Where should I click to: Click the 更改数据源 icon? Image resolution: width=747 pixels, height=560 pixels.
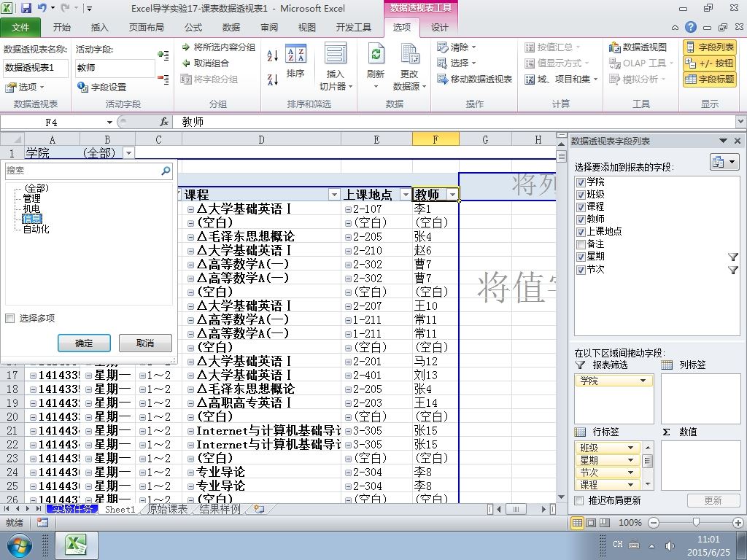409,66
